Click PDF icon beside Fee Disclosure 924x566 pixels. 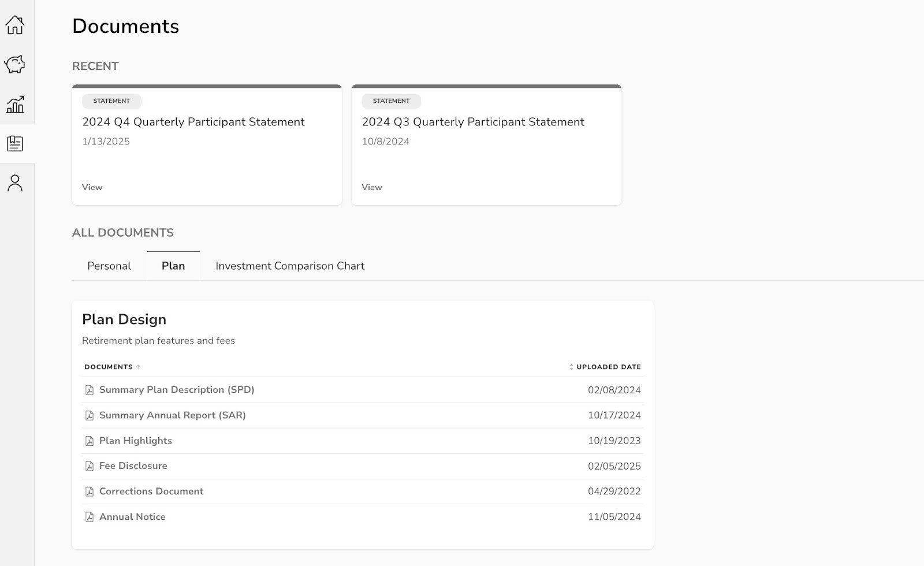point(90,466)
